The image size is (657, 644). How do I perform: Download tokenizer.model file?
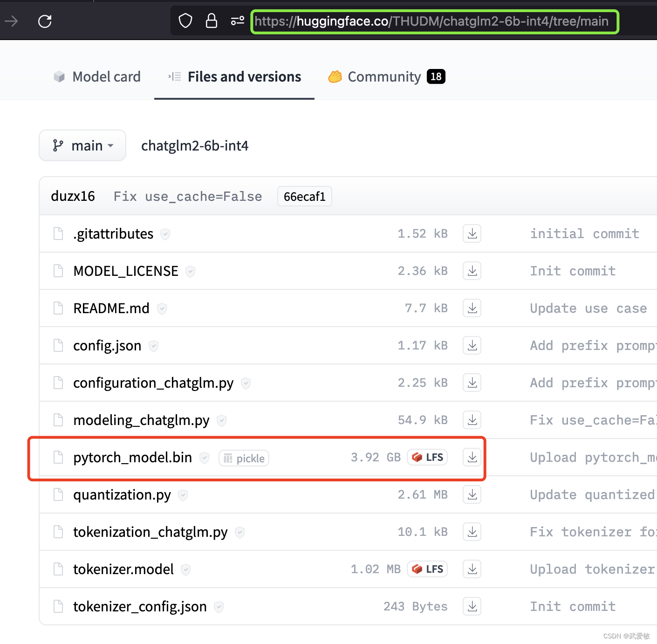click(472, 569)
